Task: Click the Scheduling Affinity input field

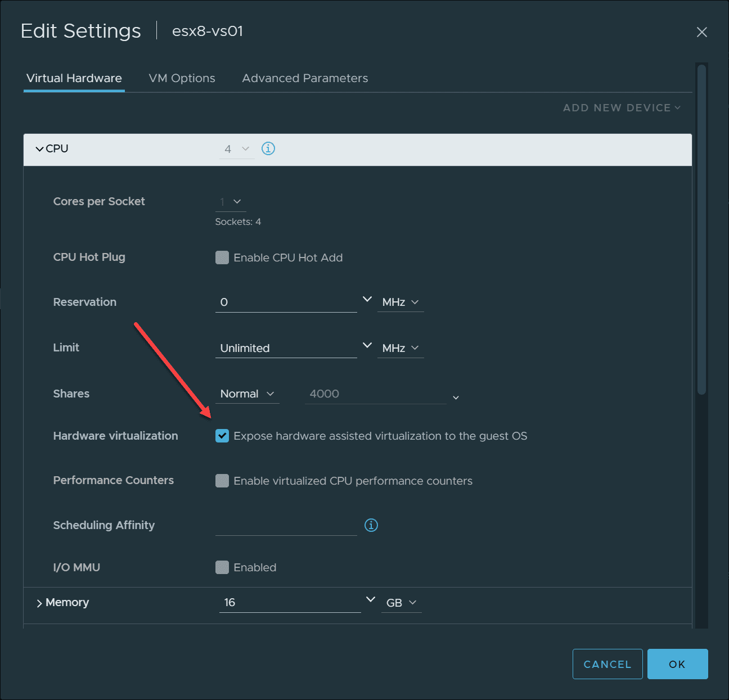Action: point(286,526)
